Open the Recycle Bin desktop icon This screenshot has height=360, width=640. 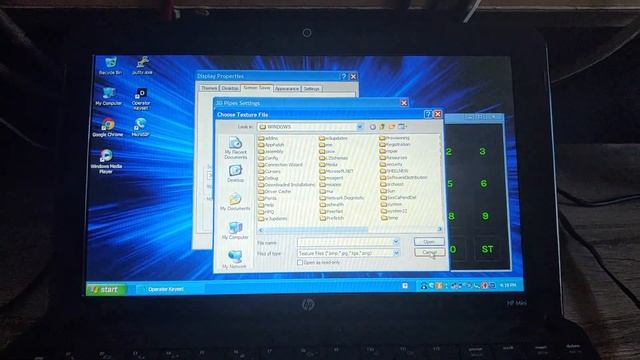tap(110, 66)
